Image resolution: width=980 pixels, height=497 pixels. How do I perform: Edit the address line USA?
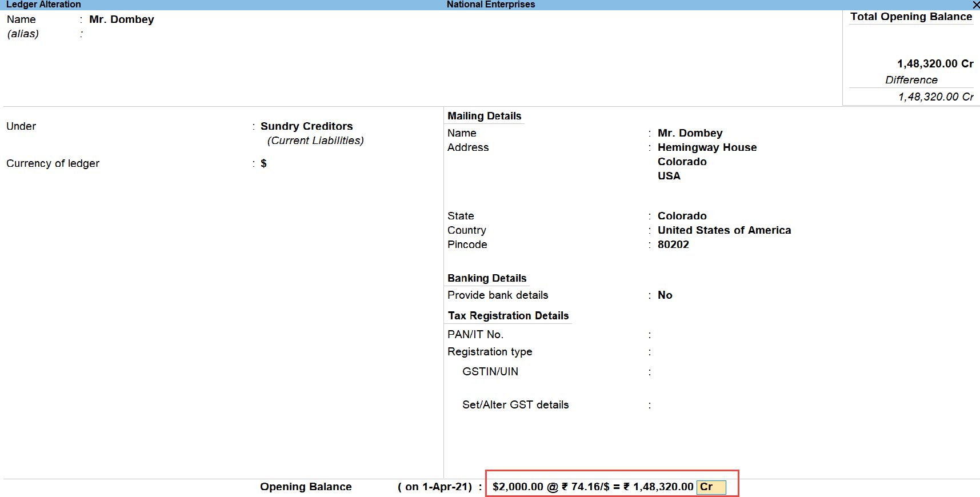[x=669, y=176]
